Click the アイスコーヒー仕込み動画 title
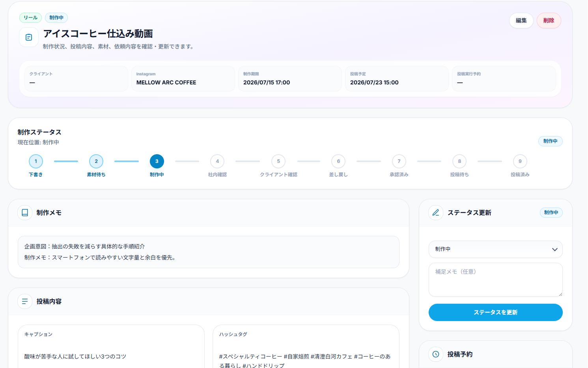Viewport: 588px width, 368px height. pyautogui.click(x=98, y=34)
